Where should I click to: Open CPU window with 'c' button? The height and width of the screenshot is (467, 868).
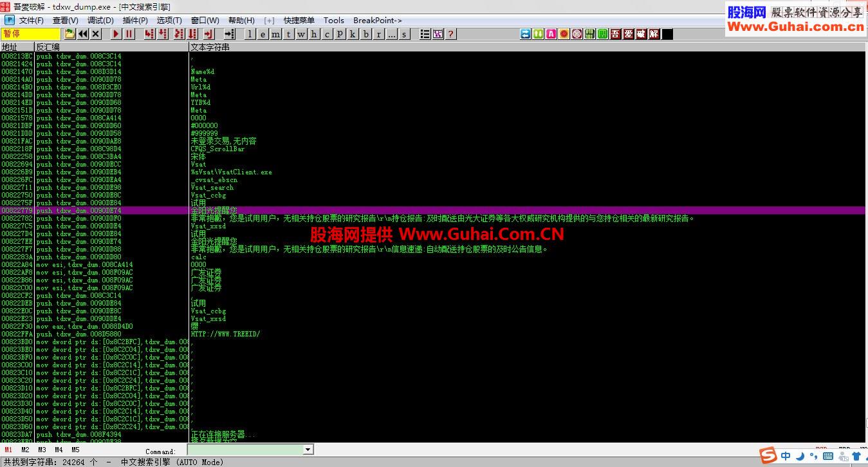coord(327,34)
